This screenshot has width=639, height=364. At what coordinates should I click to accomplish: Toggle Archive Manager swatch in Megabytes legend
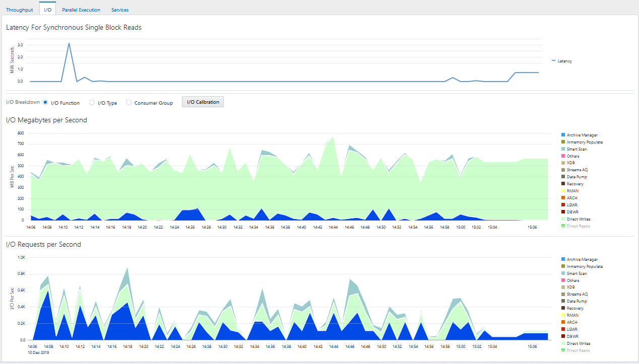563,135
